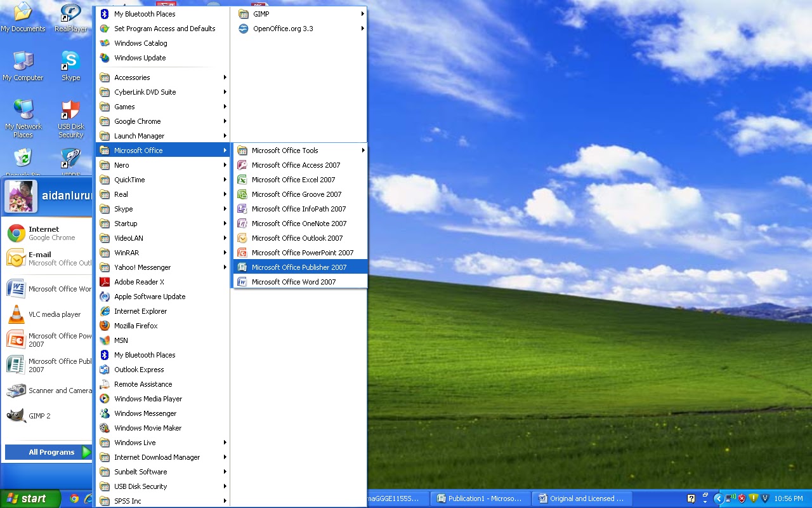
Task: Click the Outlook Express icon
Action: (x=105, y=370)
